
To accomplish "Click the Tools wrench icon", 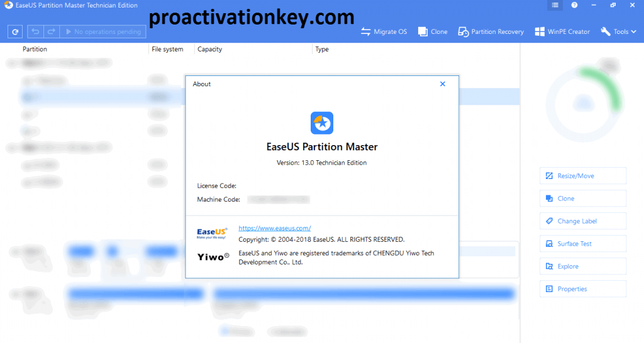I will pyautogui.click(x=606, y=31).
